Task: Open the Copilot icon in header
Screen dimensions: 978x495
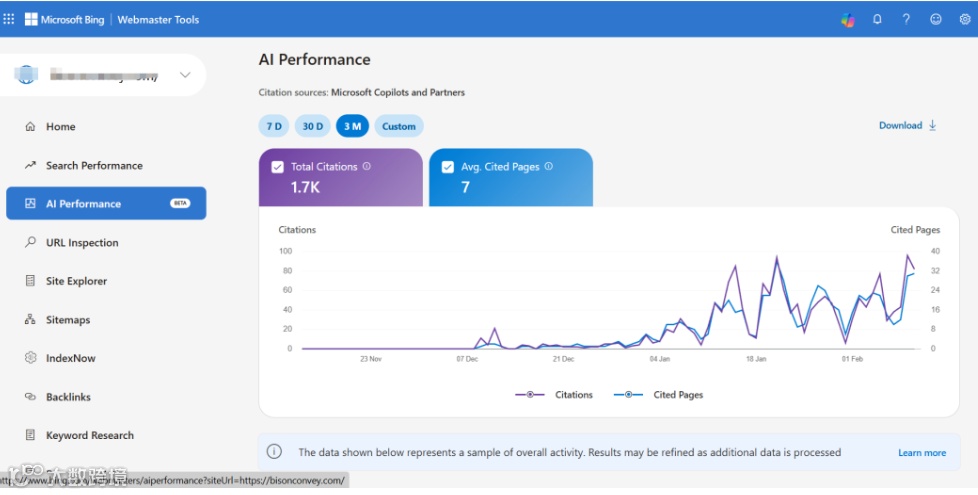Action: [848, 19]
